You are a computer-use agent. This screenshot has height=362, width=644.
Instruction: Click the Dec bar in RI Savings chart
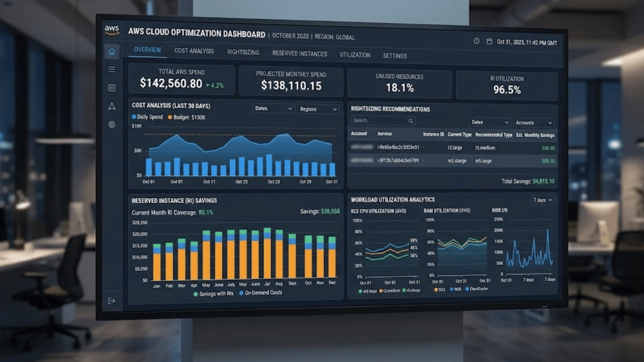[x=332, y=257]
